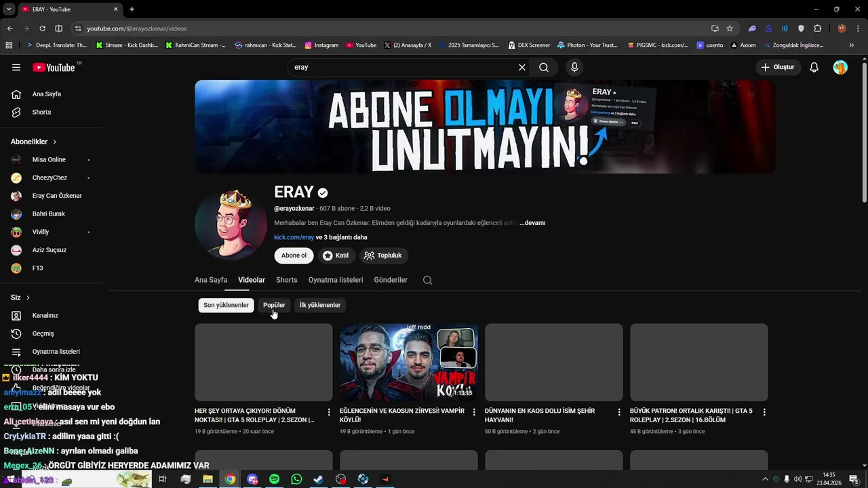This screenshot has height=488, width=868.
Task: Open the notifications bell
Action: coord(814,67)
